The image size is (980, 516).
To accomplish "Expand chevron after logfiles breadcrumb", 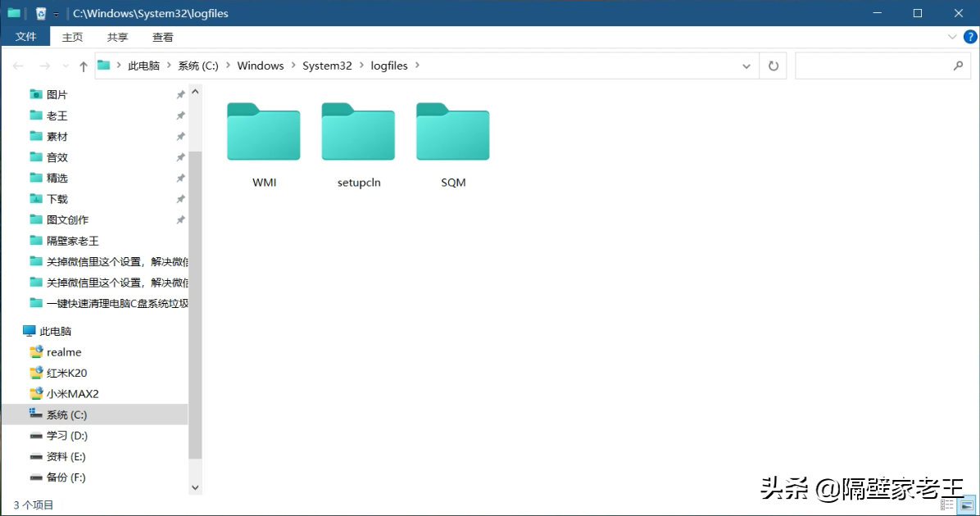I will [x=418, y=65].
